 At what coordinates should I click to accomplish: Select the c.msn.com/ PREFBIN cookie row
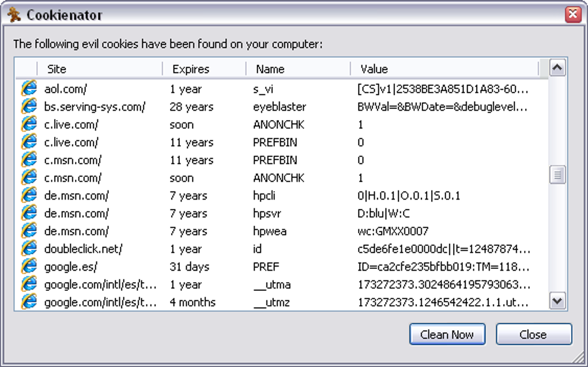click(x=281, y=160)
